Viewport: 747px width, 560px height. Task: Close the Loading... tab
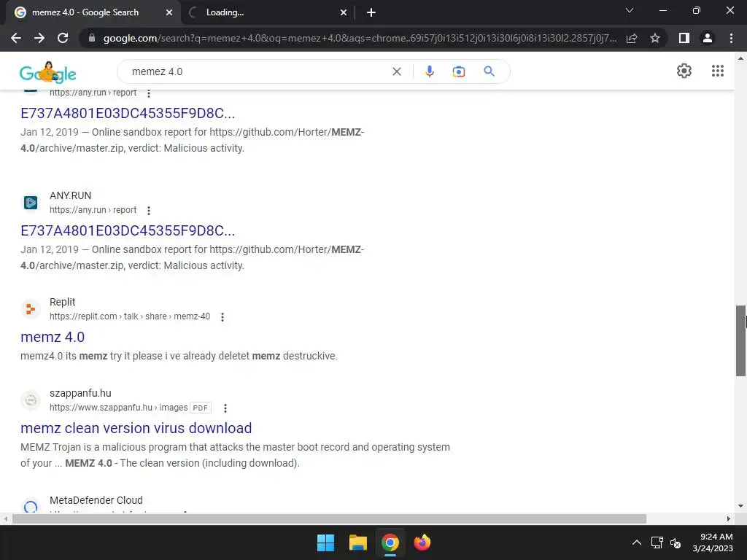point(344,13)
